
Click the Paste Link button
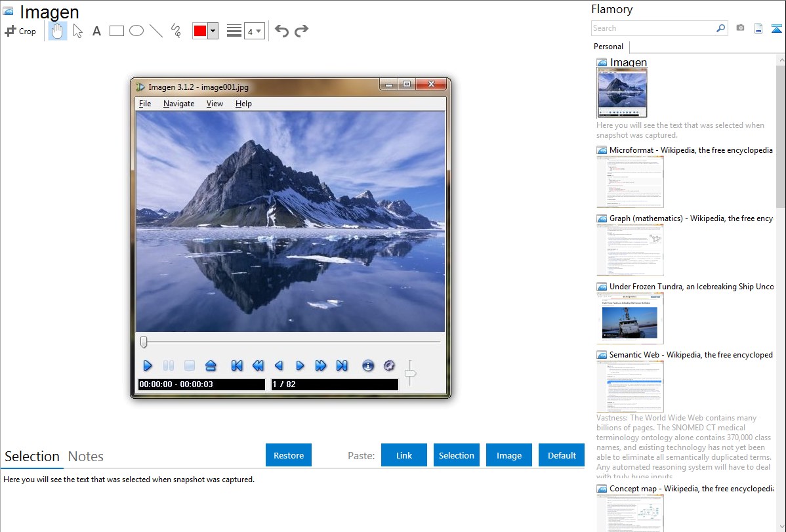404,455
